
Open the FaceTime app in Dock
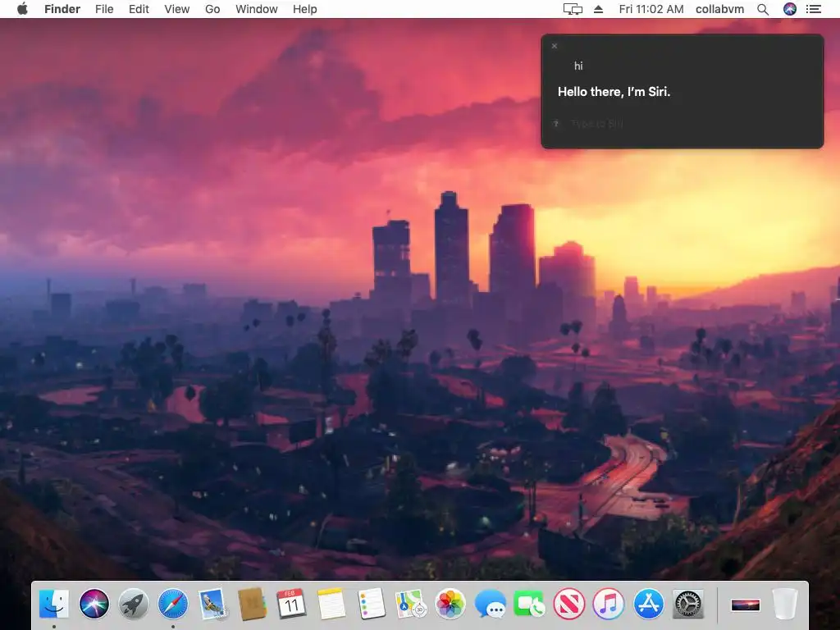coord(529,604)
